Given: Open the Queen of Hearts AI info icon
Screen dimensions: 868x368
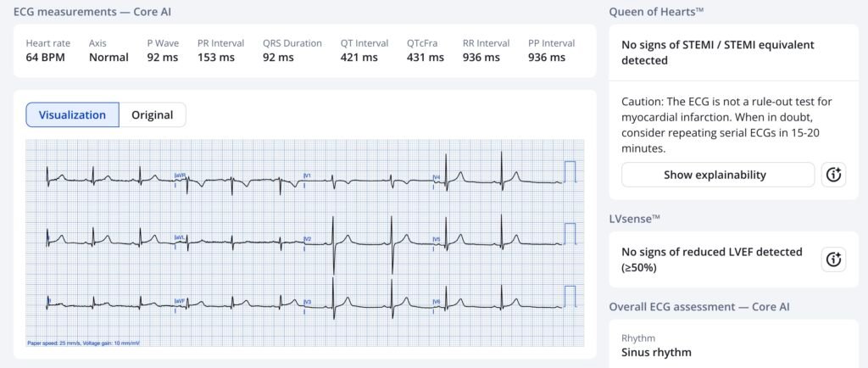Looking at the screenshot, I should pyautogui.click(x=834, y=175).
